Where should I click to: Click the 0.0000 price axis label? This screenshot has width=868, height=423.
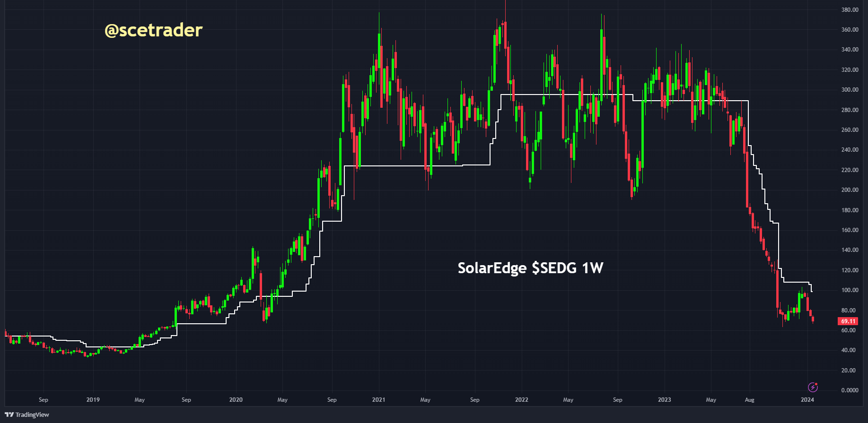point(850,390)
